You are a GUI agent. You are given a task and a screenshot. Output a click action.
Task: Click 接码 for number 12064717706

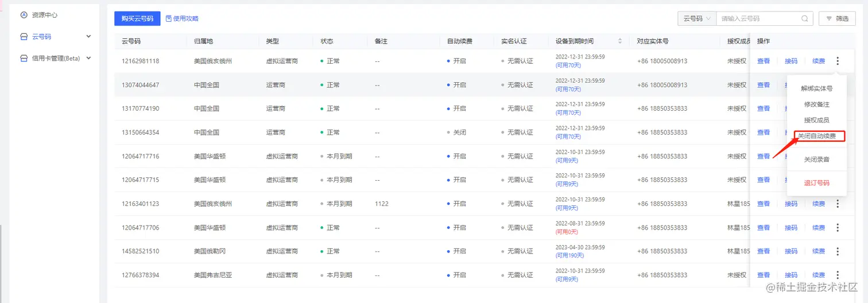click(x=791, y=228)
